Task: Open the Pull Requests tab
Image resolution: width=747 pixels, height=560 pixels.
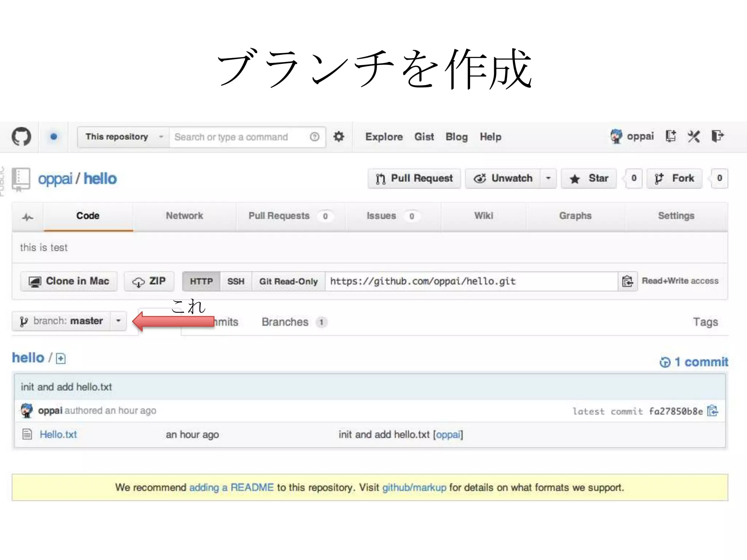Action: (291, 216)
